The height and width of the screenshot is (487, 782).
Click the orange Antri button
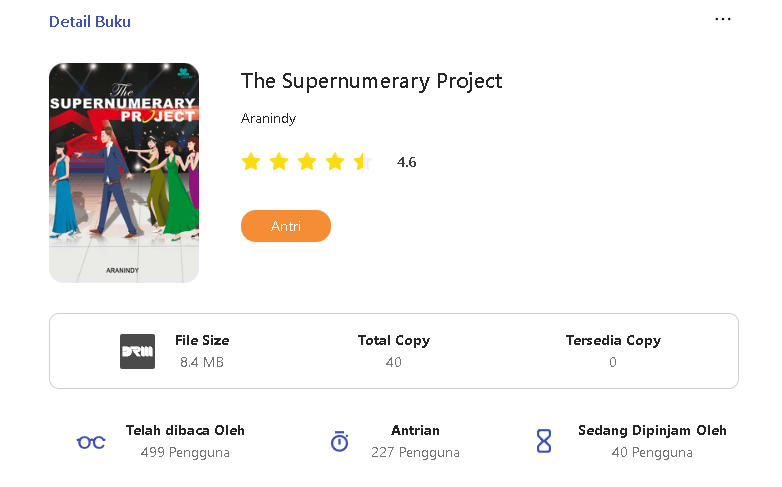point(286,226)
